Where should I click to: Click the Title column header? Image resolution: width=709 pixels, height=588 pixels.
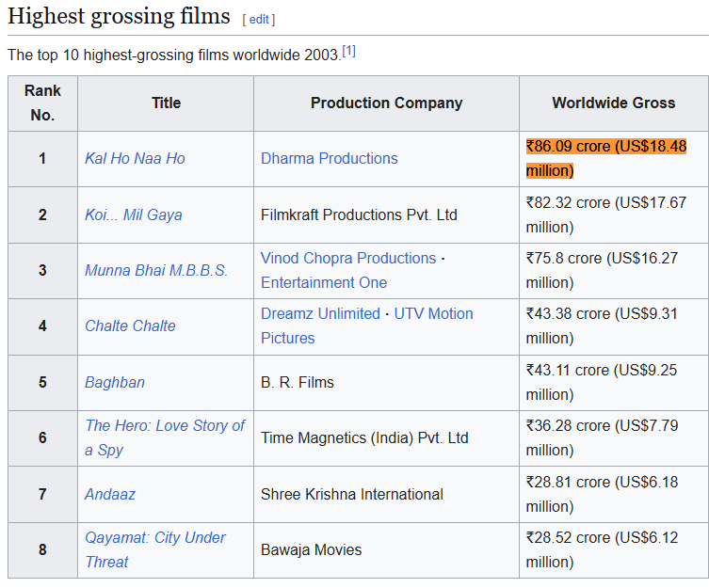166,103
